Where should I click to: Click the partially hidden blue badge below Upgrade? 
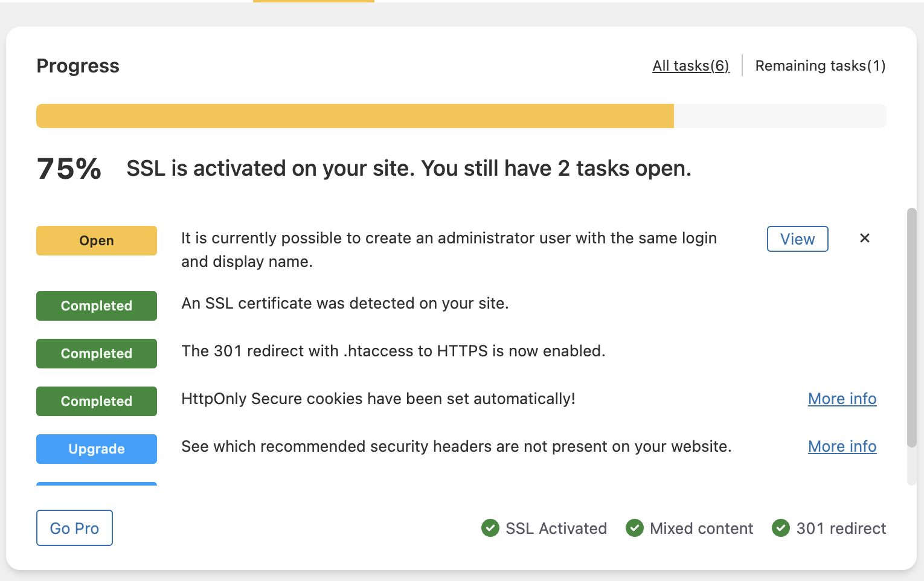(x=96, y=484)
